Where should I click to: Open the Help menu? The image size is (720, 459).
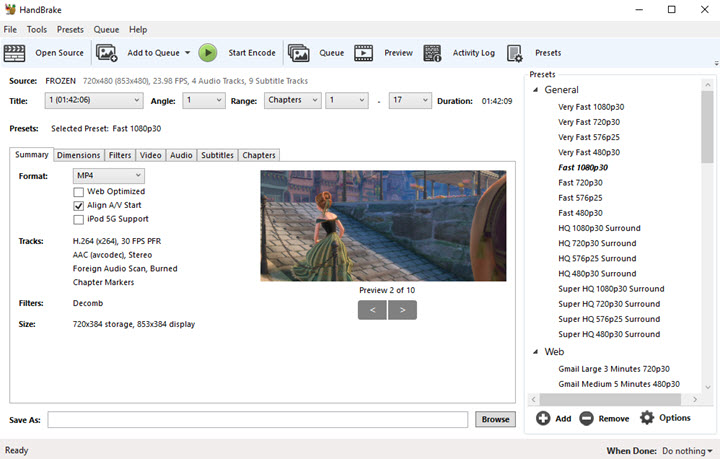(x=138, y=29)
